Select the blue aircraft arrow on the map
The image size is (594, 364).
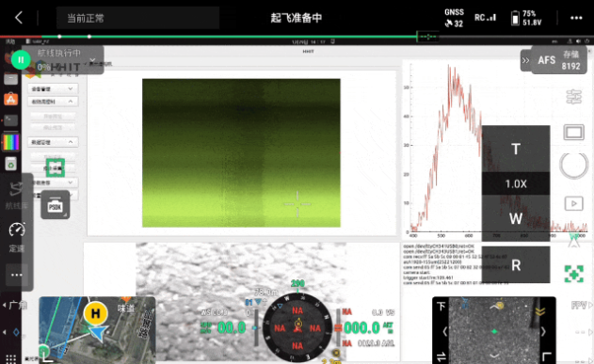98,333
